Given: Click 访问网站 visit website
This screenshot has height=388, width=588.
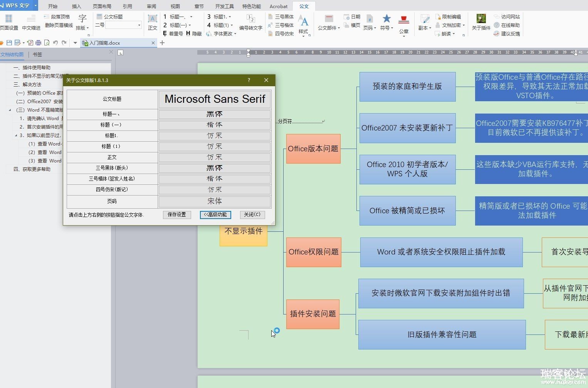Looking at the screenshot, I should point(507,17).
